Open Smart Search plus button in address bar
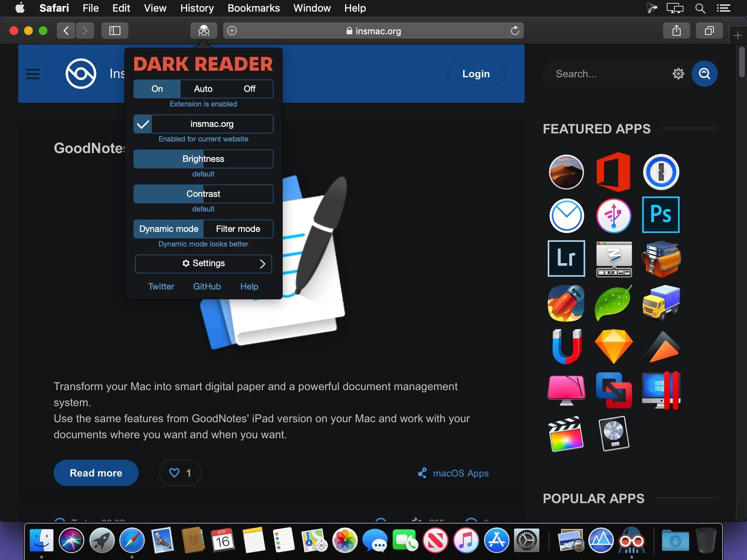747x560 pixels. pyautogui.click(x=232, y=31)
